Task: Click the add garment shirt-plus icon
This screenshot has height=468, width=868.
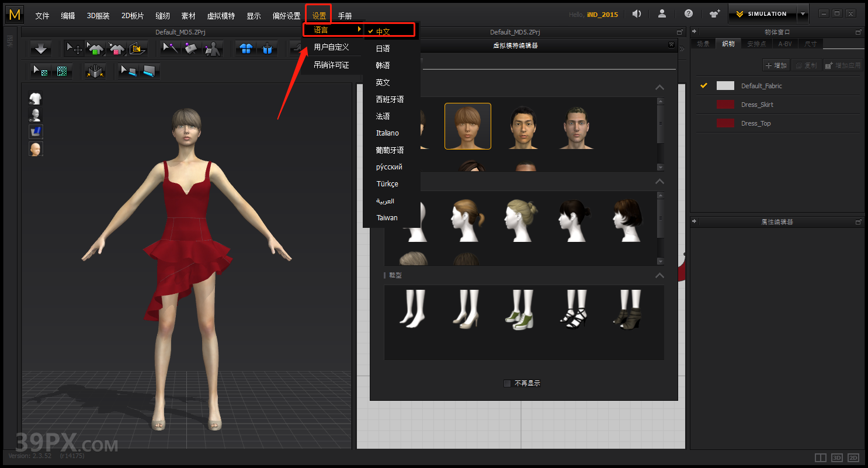Action: [x=715, y=14]
